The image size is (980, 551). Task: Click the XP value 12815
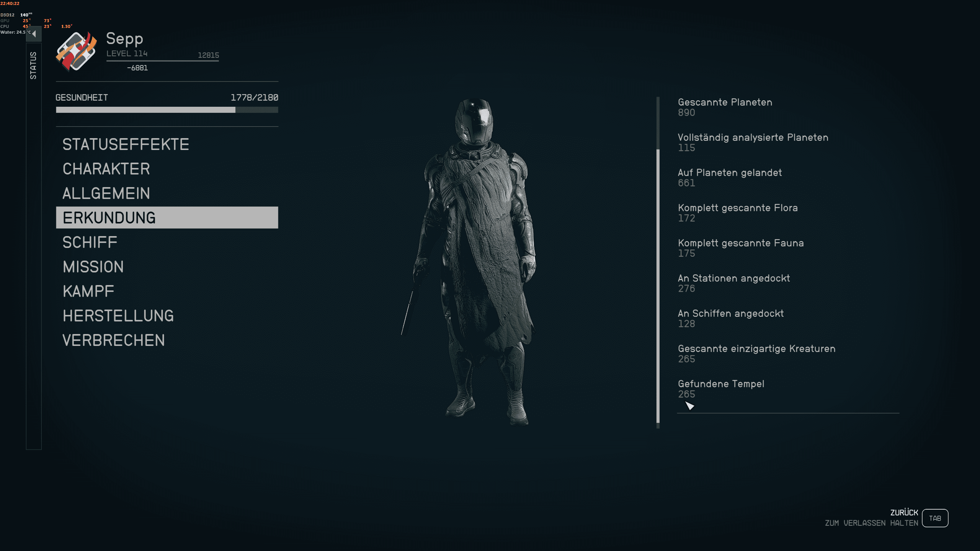point(209,55)
